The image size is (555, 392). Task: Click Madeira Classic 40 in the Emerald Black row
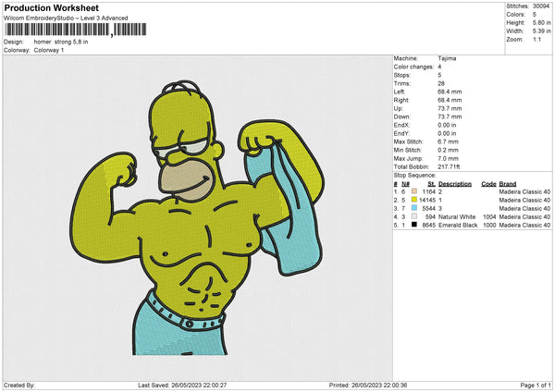point(524,225)
